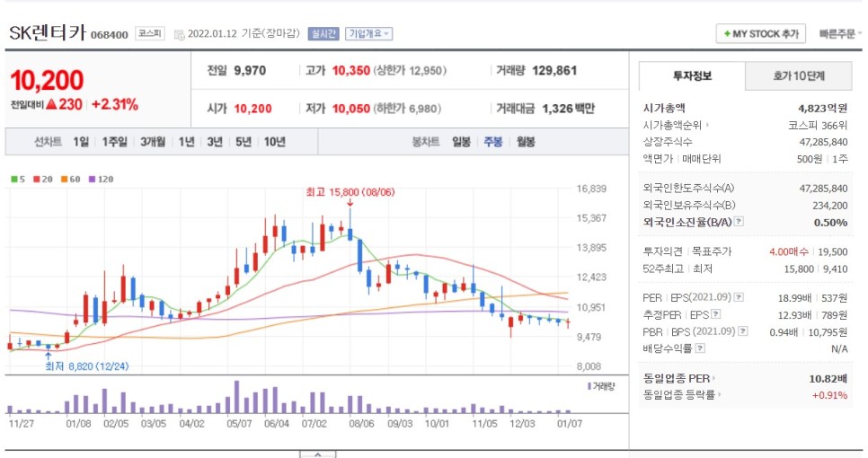
Task: Select the 10년 line chart period
Action: [x=275, y=142]
